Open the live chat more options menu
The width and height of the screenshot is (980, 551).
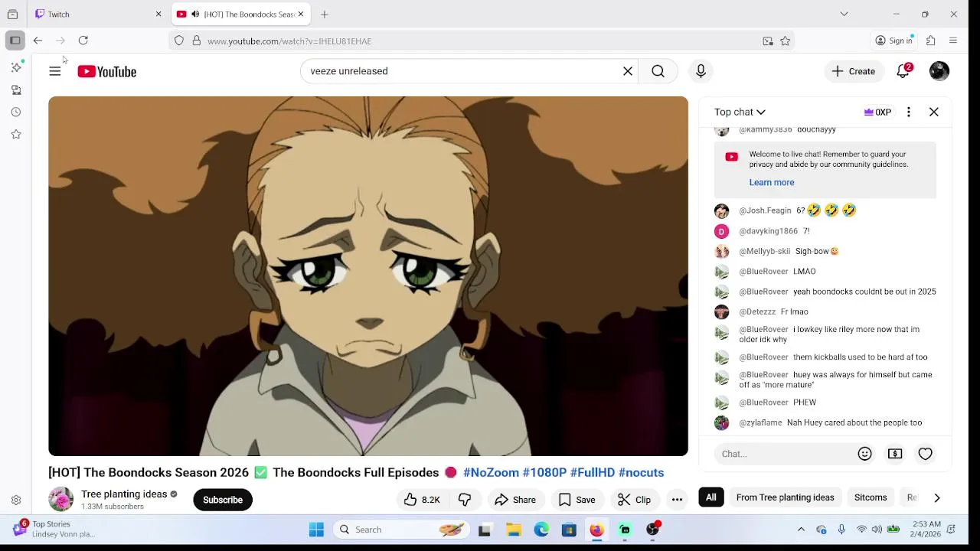pos(909,112)
